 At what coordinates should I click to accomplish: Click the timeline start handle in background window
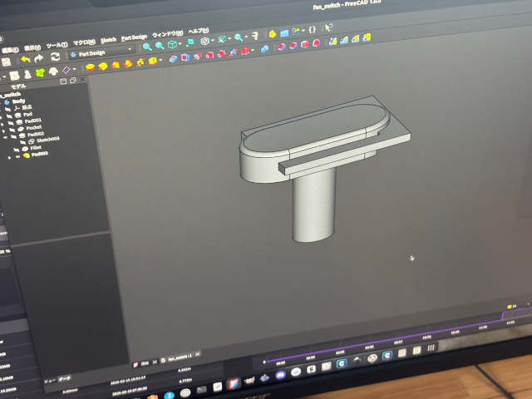click(264, 362)
